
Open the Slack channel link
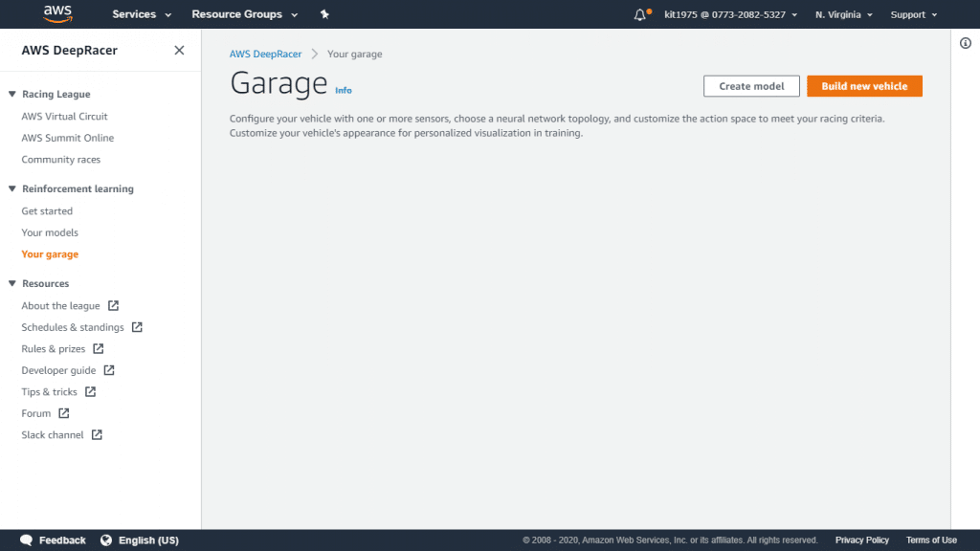tap(53, 435)
